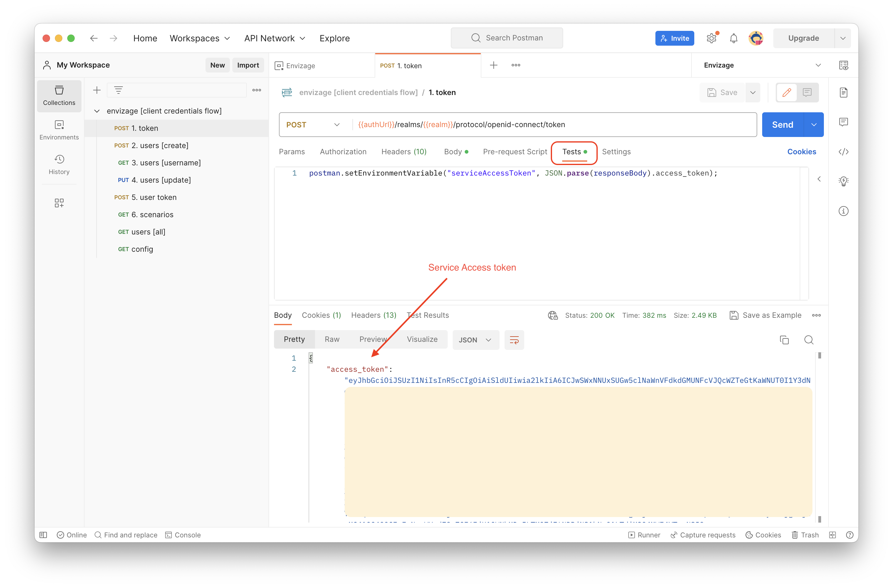The image size is (893, 588).
Task: Select the JSON response format dropdown
Action: pyautogui.click(x=476, y=340)
